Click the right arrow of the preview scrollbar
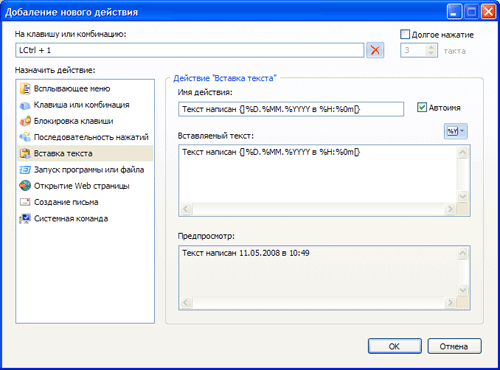Screen dimensions: 500x370 450,303
